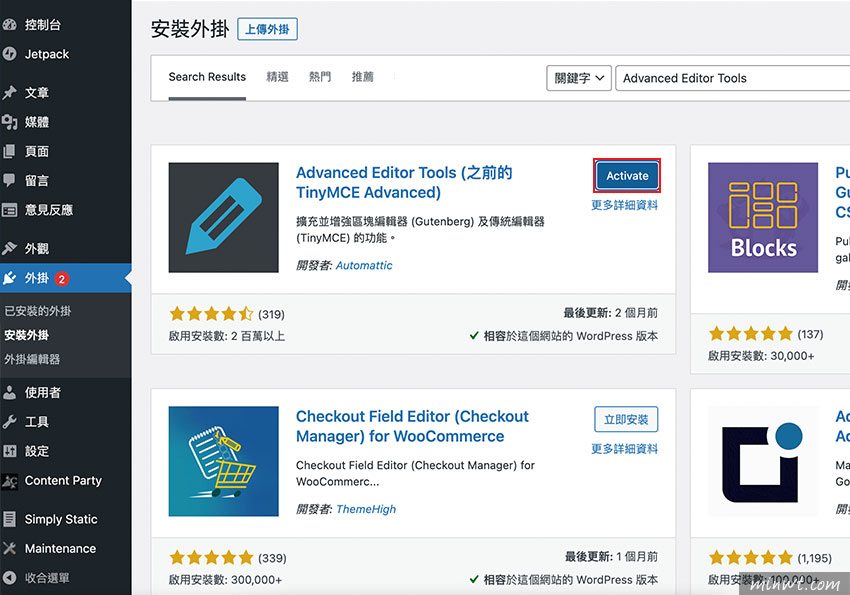Click the Simply Static document icon

click(9, 519)
